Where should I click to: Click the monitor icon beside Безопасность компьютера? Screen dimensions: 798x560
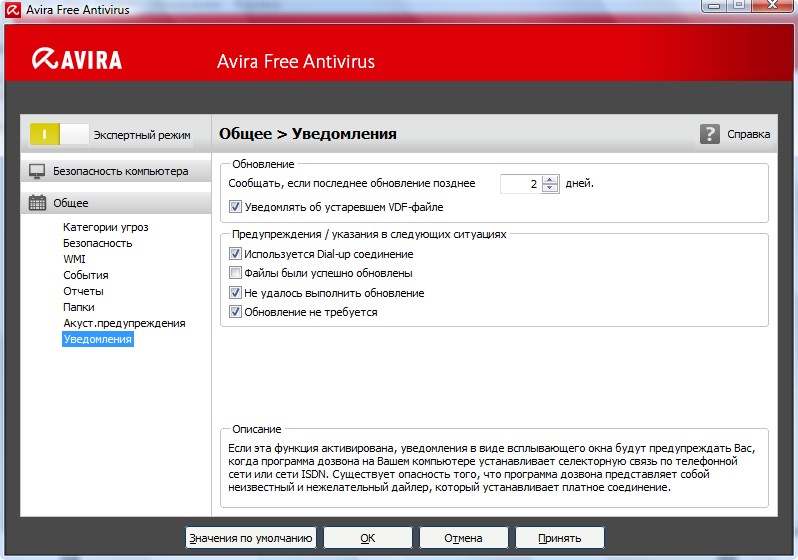pos(37,171)
